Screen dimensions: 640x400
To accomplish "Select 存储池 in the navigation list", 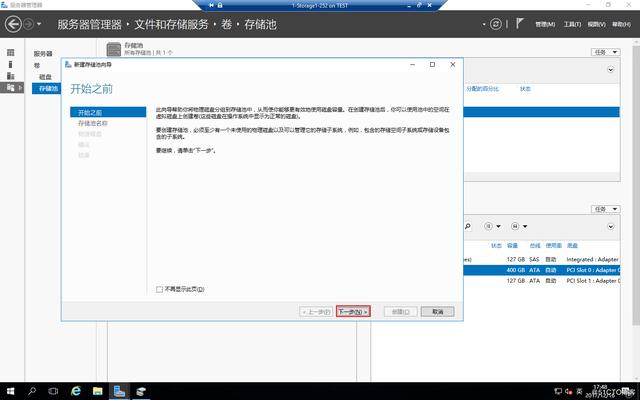I will click(47, 88).
